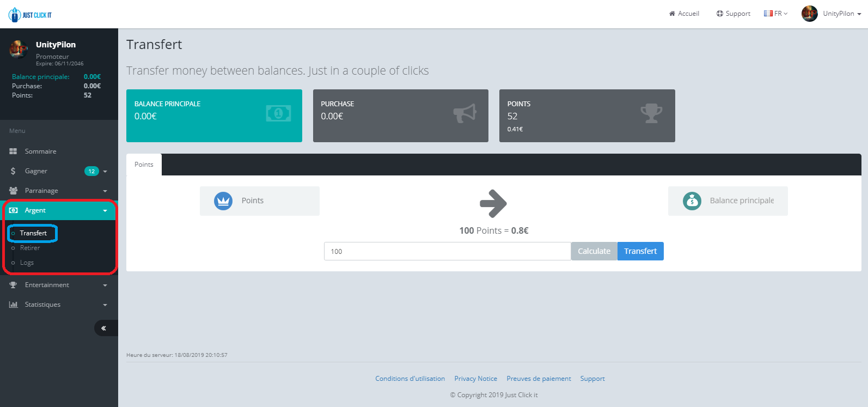
Task: Click the trophy icon in Points card
Action: [651, 113]
